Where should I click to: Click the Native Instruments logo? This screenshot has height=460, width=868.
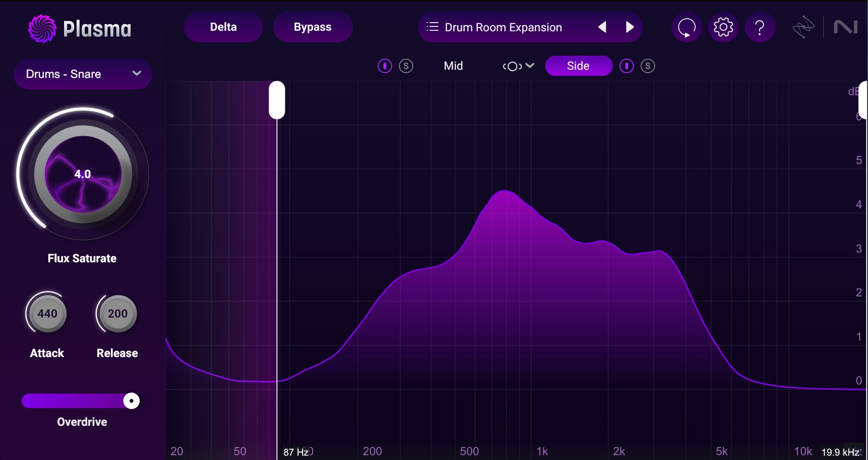846,27
